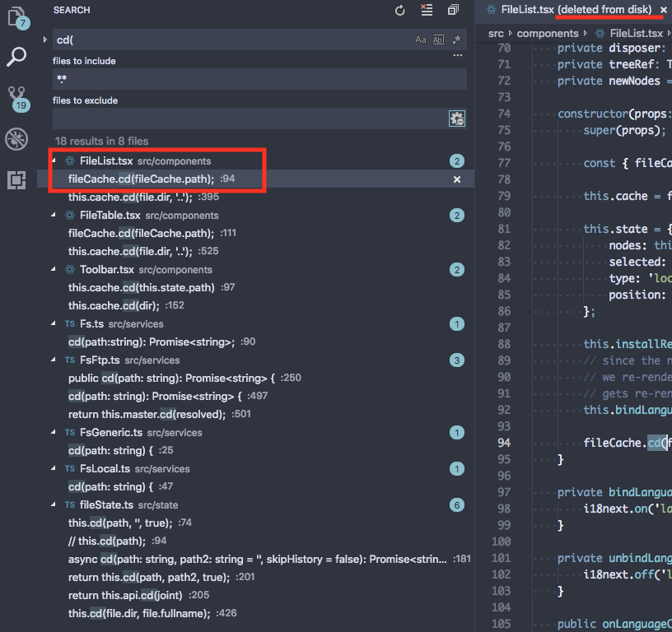This screenshot has width=672, height=632.
Task: Click 'components' in the breadcrumb
Action: pos(548,34)
